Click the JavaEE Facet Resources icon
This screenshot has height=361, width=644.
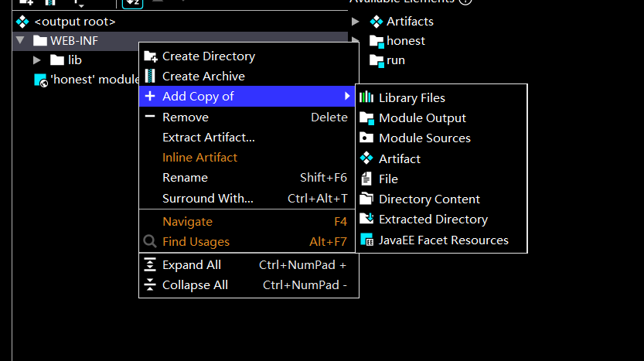[366, 240]
